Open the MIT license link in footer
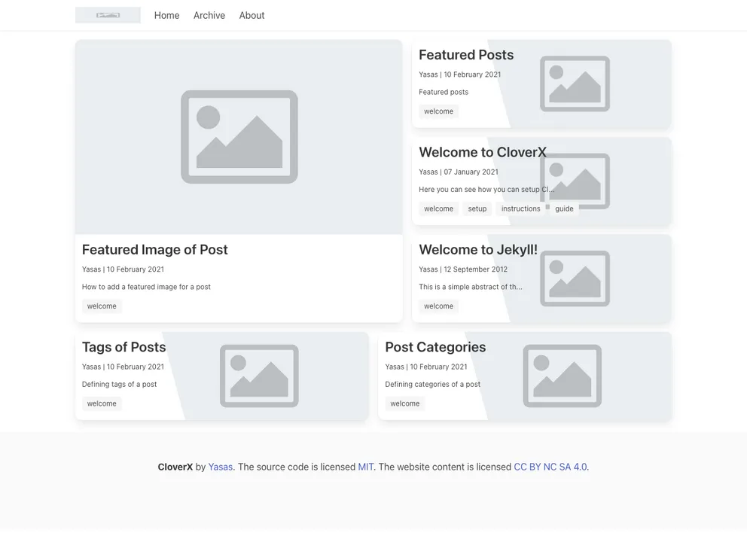 (366, 467)
